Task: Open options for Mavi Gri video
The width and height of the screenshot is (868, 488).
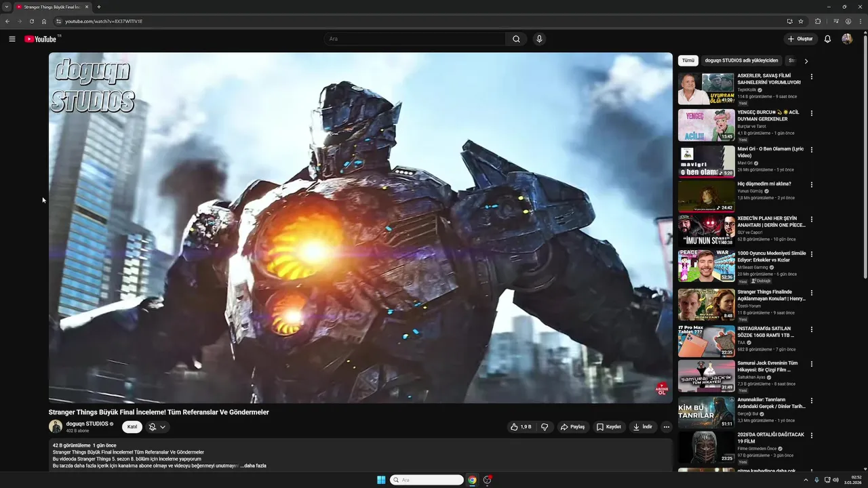Action: [x=811, y=150]
